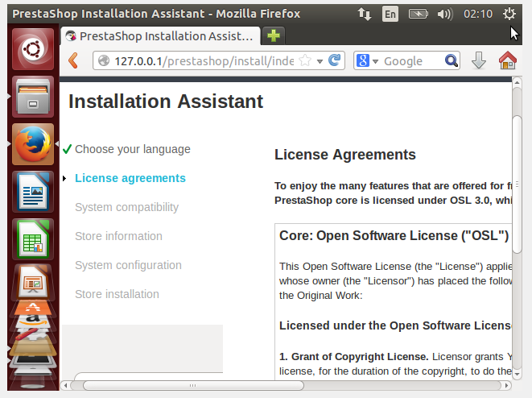
Task: Open the Files manager in the launcher
Action: pos(33,97)
